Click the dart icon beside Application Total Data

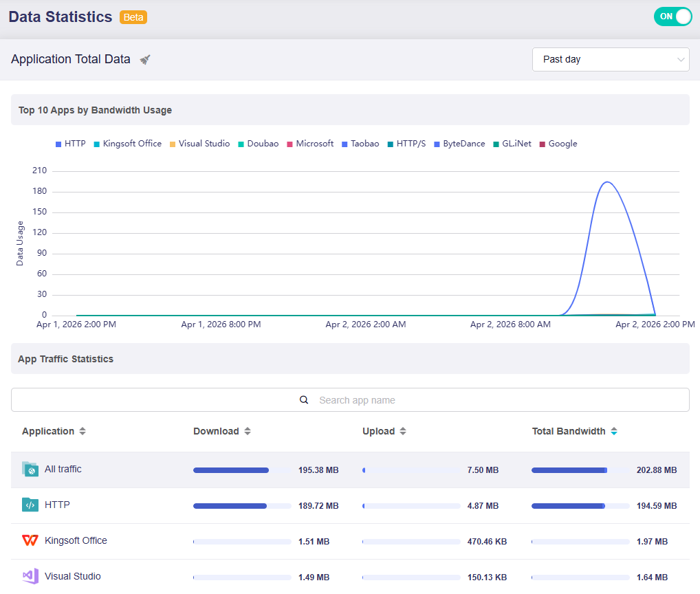144,60
